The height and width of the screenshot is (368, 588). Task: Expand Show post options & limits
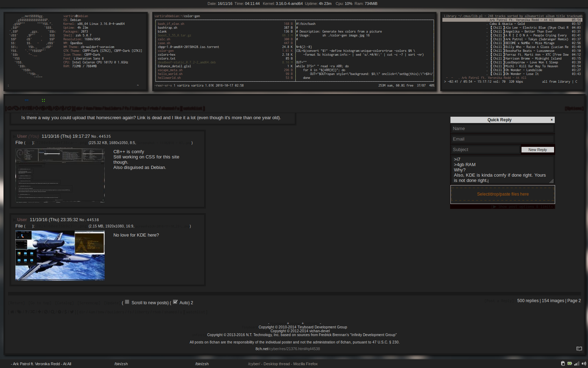pos(523,207)
